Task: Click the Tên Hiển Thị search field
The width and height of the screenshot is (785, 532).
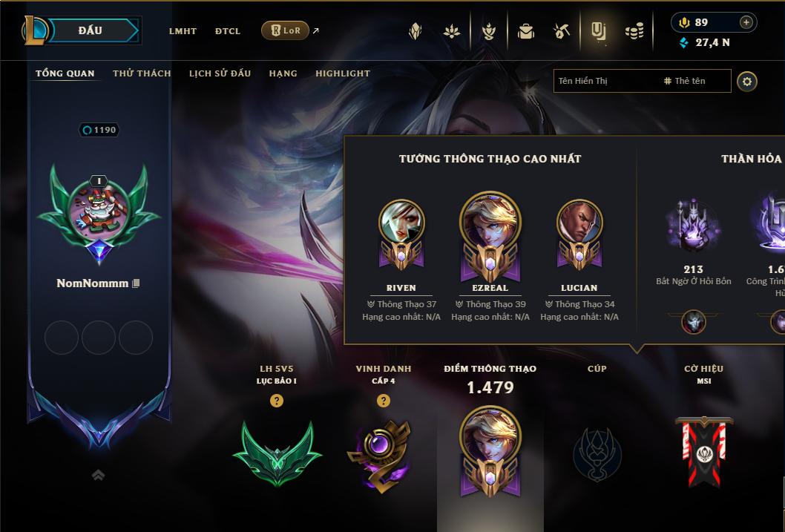Action: (643, 81)
